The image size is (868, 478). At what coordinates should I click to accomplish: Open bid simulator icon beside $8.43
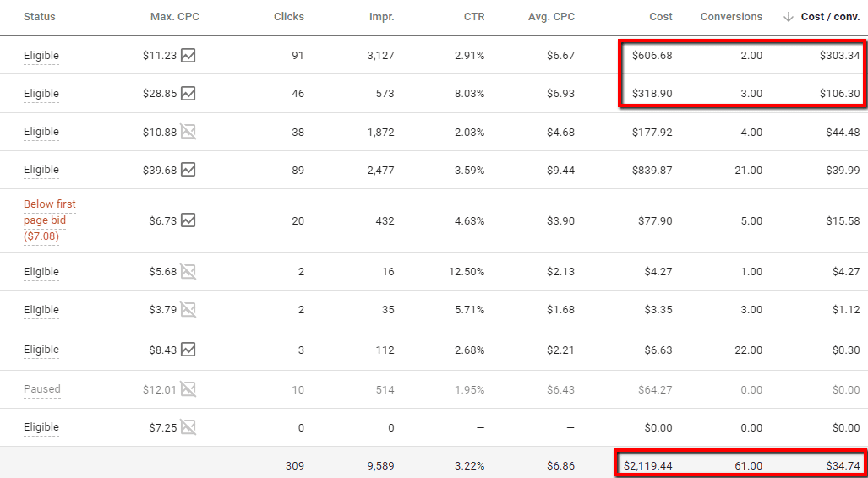click(188, 350)
